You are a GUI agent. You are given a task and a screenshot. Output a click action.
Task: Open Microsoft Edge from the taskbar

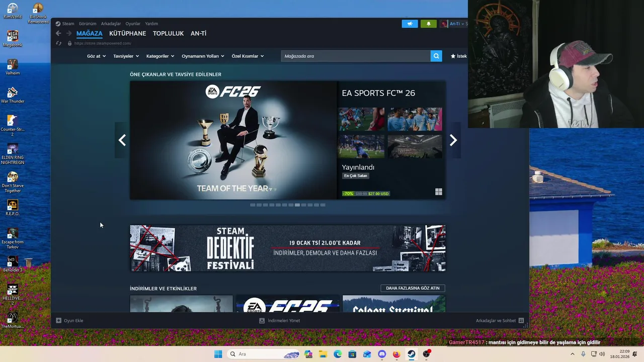[338, 354]
